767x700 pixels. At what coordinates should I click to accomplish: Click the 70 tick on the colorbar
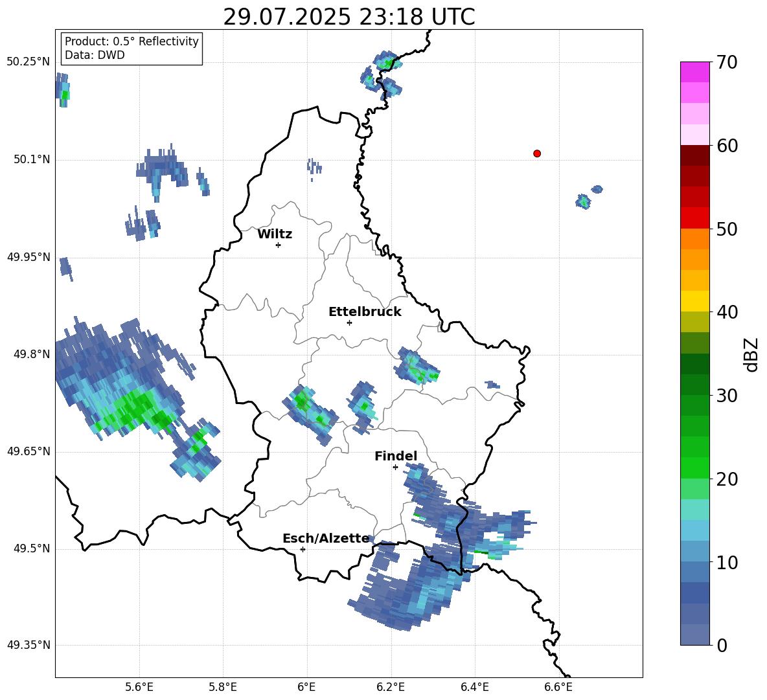727,62
